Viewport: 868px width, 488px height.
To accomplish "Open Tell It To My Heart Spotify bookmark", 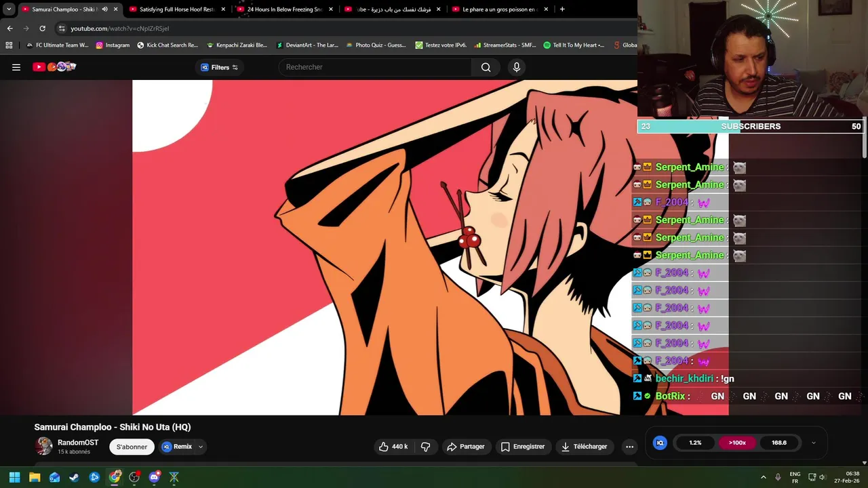I will tap(574, 45).
